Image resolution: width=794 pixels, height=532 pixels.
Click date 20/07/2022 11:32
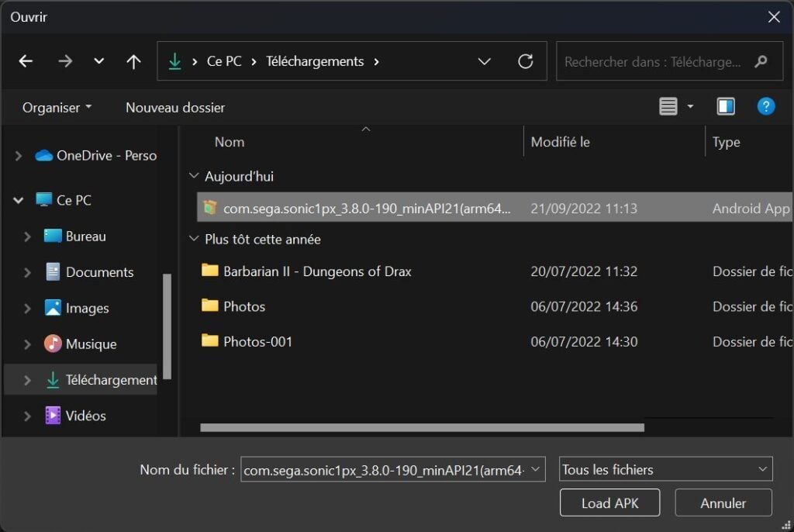(584, 271)
